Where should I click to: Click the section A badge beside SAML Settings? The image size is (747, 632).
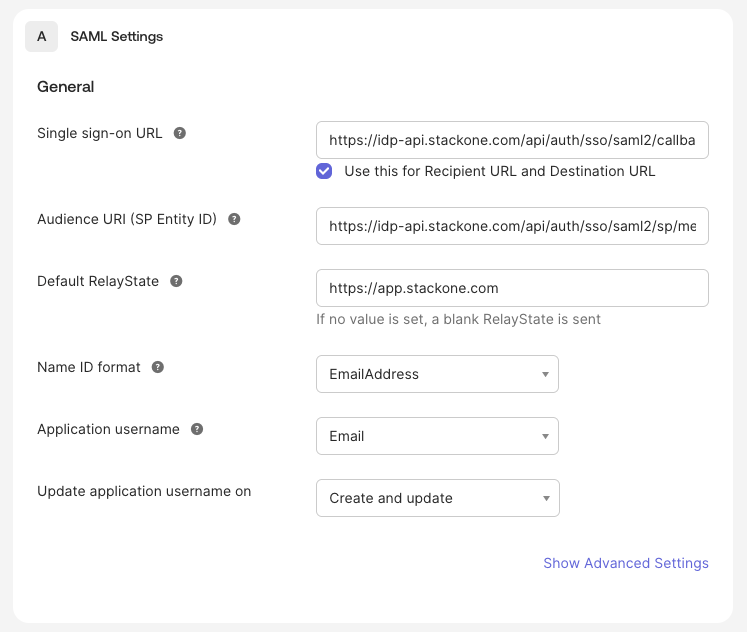tap(41, 36)
